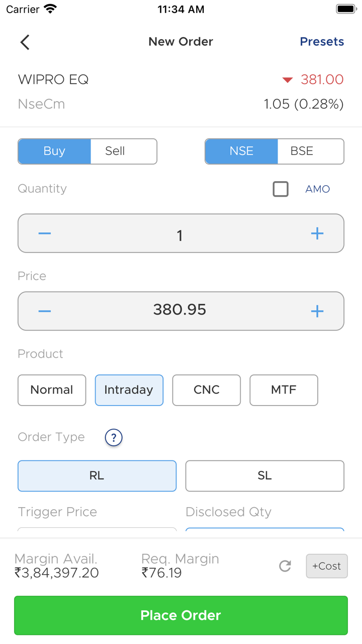Refresh the required margin

(285, 566)
